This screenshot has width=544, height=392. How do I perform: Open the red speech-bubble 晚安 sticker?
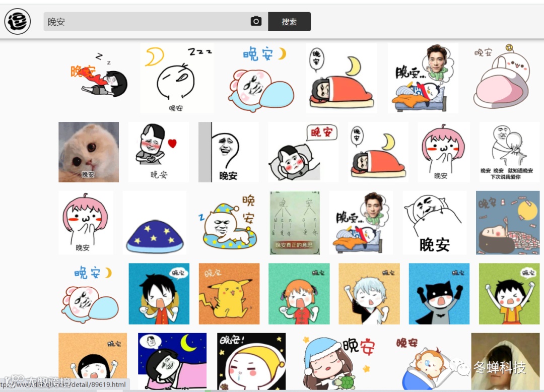303,152
